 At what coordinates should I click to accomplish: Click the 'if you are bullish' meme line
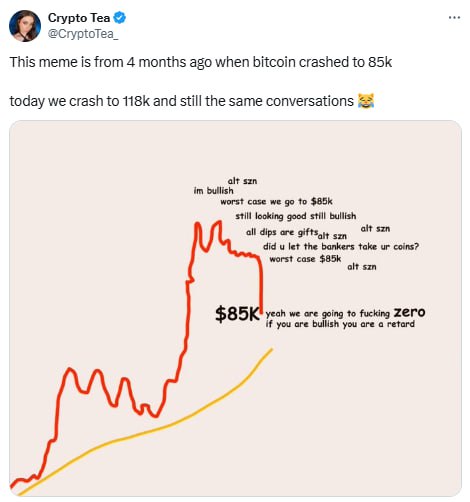(x=340, y=324)
